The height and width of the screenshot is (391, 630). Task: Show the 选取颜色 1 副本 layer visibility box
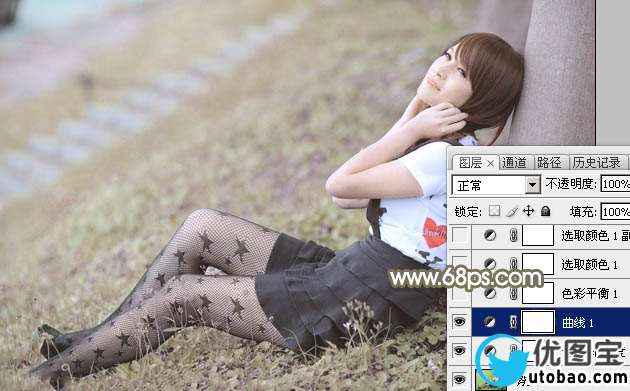tap(460, 235)
